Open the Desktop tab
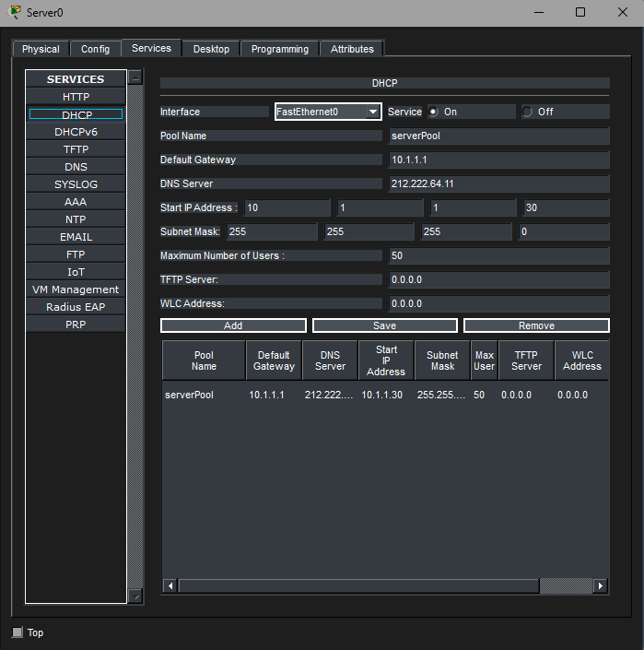Viewport: 644px width, 650px height. click(211, 49)
